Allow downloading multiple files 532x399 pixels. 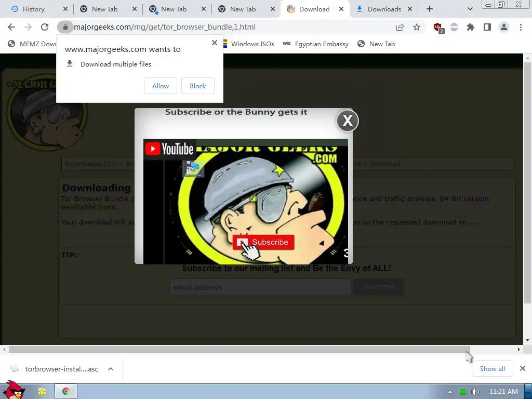pos(161,86)
